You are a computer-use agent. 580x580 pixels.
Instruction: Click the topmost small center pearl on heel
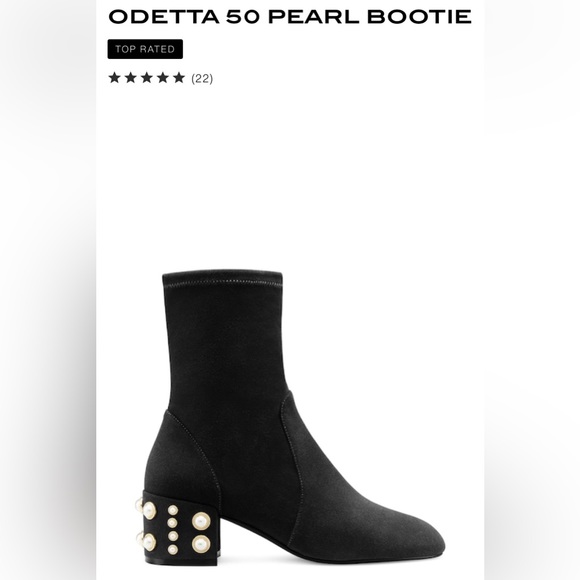pyautogui.click(x=173, y=510)
